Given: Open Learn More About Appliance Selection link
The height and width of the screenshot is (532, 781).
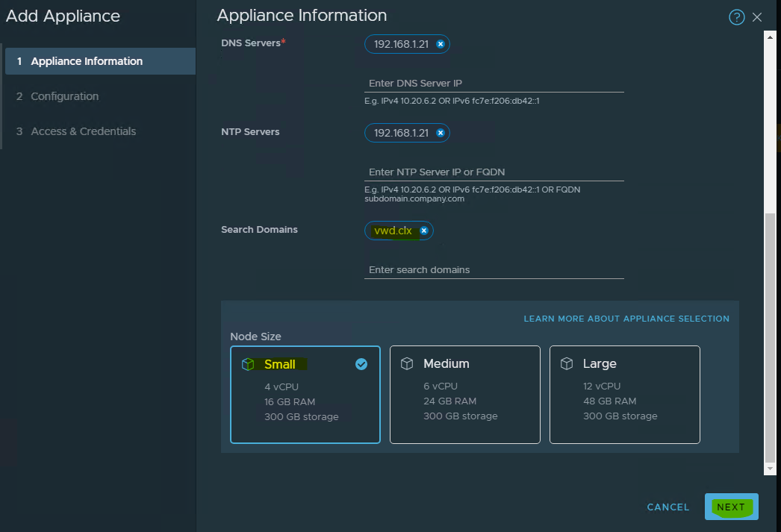Looking at the screenshot, I should tap(626, 319).
